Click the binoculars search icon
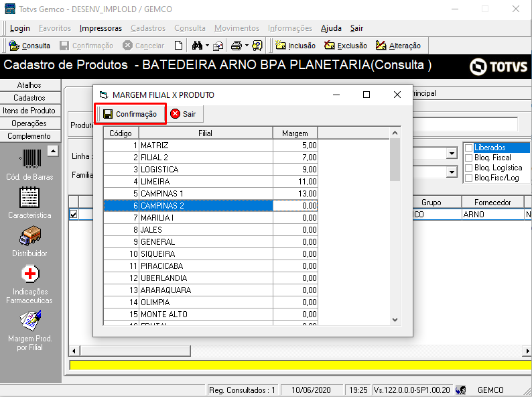532x397 pixels. [197, 46]
